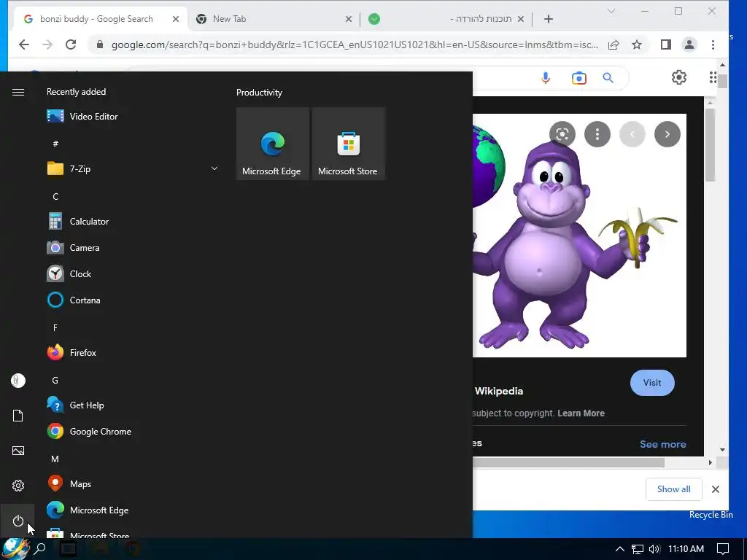The width and height of the screenshot is (747, 560).
Task: Click the Chrome address bar URL
Action: pos(355,44)
